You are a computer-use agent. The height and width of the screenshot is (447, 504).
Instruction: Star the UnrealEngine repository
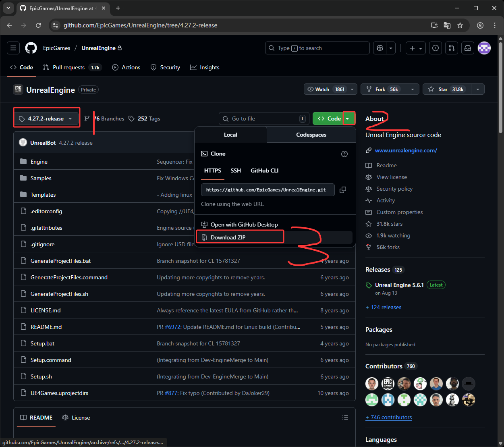pos(447,89)
